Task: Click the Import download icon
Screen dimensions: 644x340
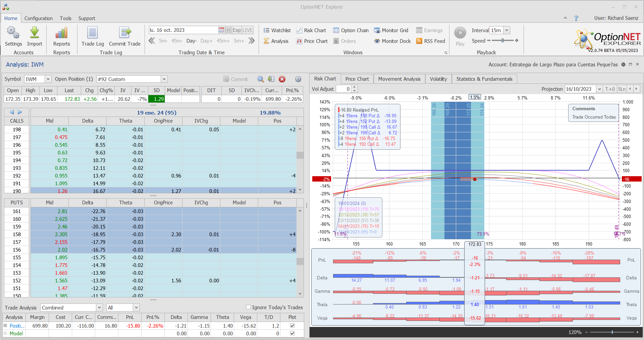Action: coord(35,33)
